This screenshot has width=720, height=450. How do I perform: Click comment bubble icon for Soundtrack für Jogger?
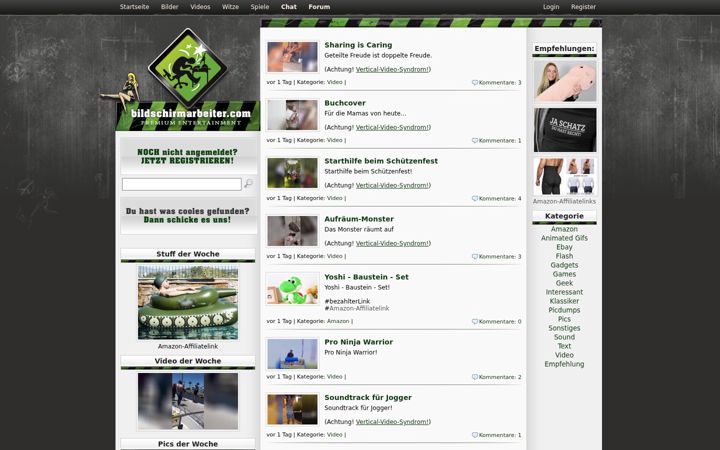pyautogui.click(x=475, y=435)
